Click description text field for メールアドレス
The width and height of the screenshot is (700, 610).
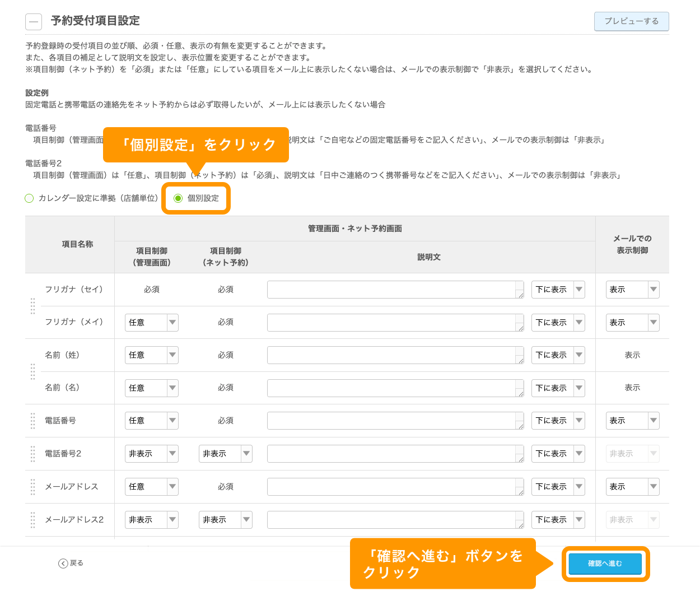click(x=395, y=487)
